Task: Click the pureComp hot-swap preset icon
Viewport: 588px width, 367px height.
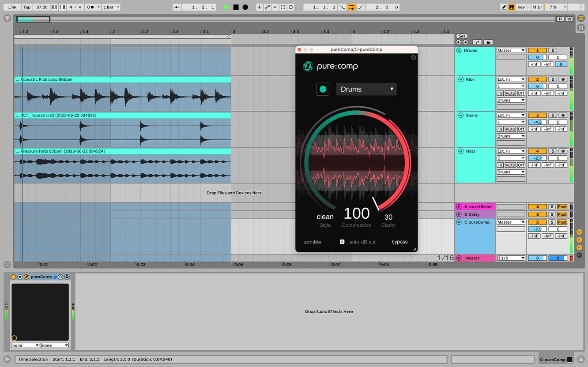Action: [60, 277]
